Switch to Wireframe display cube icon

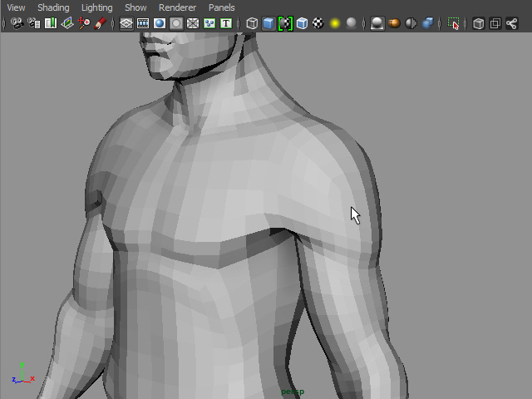(x=252, y=23)
